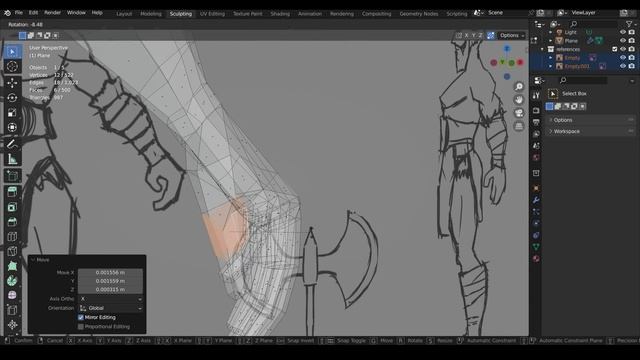The image size is (640, 360).
Task: Switch to the Modeling workspace tab
Action: (151, 14)
